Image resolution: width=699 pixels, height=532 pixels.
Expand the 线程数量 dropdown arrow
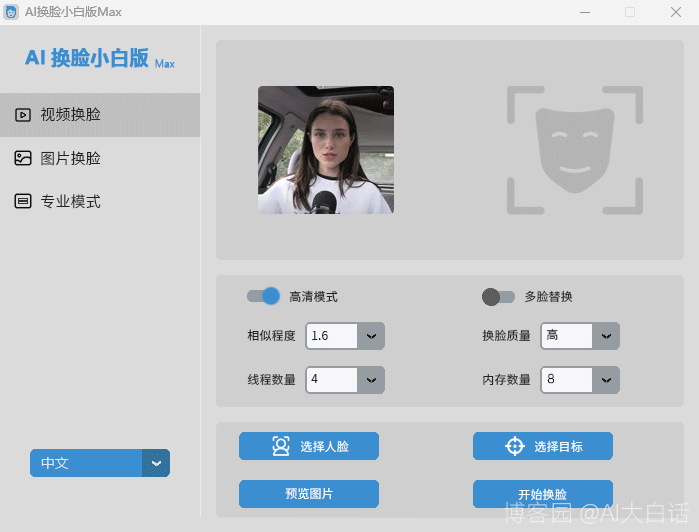pos(371,380)
